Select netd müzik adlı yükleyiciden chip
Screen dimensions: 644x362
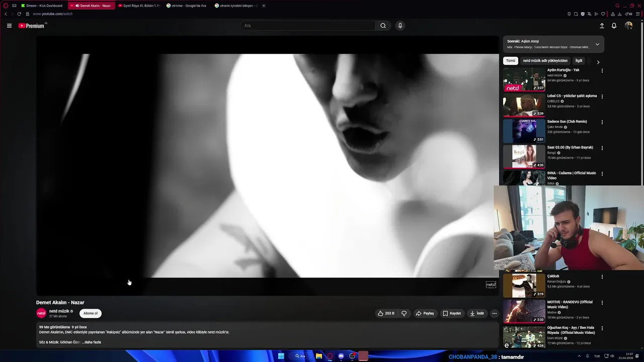(545, 60)
